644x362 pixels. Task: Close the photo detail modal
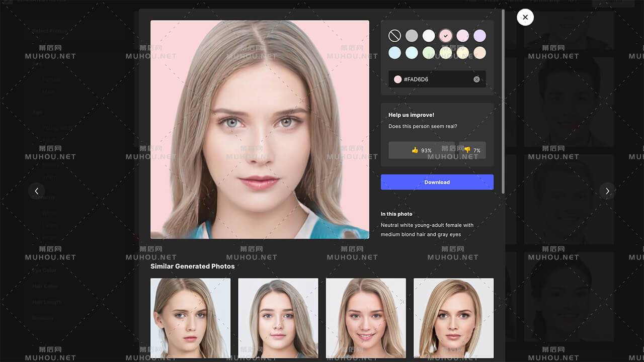click(x=525, y=18)
